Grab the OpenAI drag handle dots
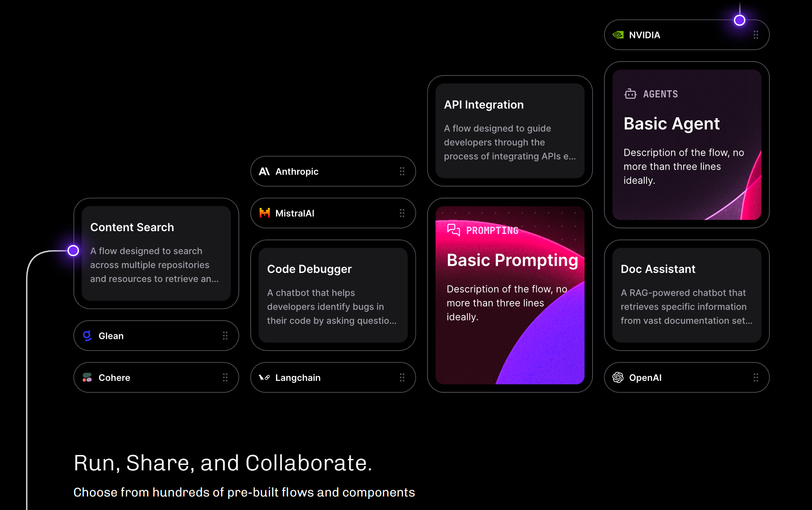Viewport: 812px width, 510px height. [755, 378]
